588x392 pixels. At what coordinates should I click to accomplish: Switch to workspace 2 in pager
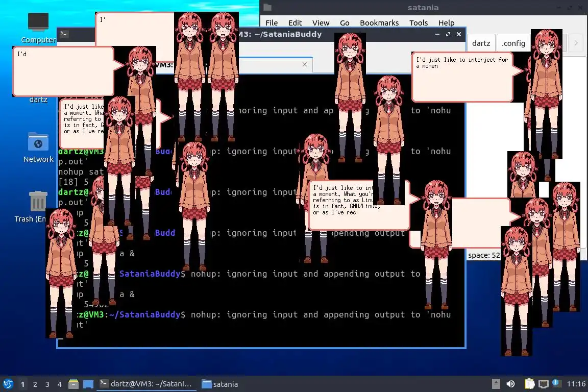(35, 384)
